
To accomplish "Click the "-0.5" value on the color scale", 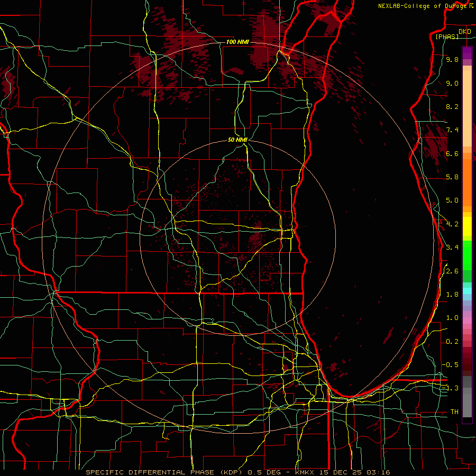I will click(x=450, y=365).
